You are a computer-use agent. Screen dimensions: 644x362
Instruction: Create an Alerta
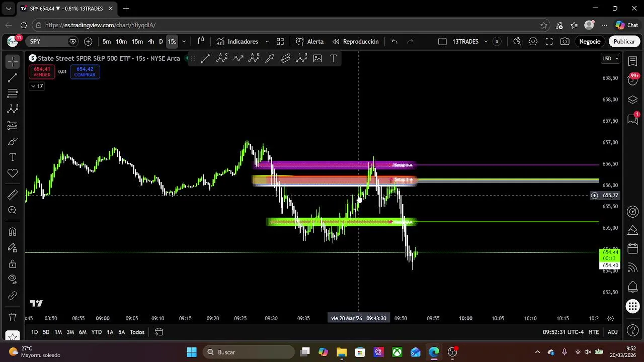point(310,42)
